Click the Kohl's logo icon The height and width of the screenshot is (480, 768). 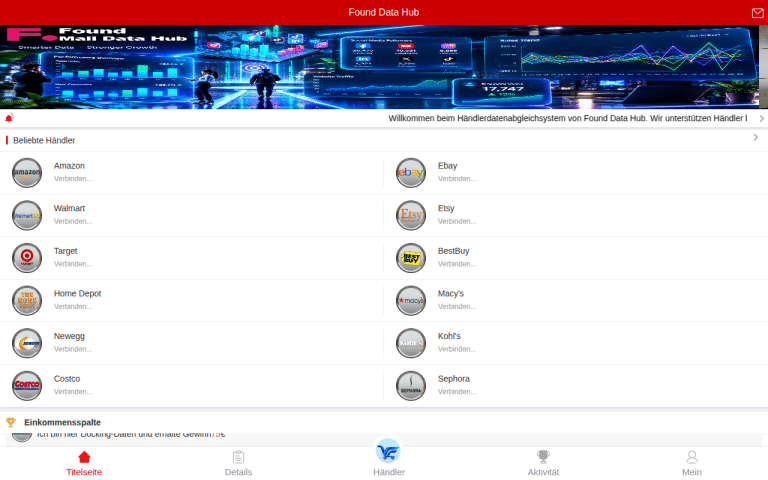click(x=411, y=343)
